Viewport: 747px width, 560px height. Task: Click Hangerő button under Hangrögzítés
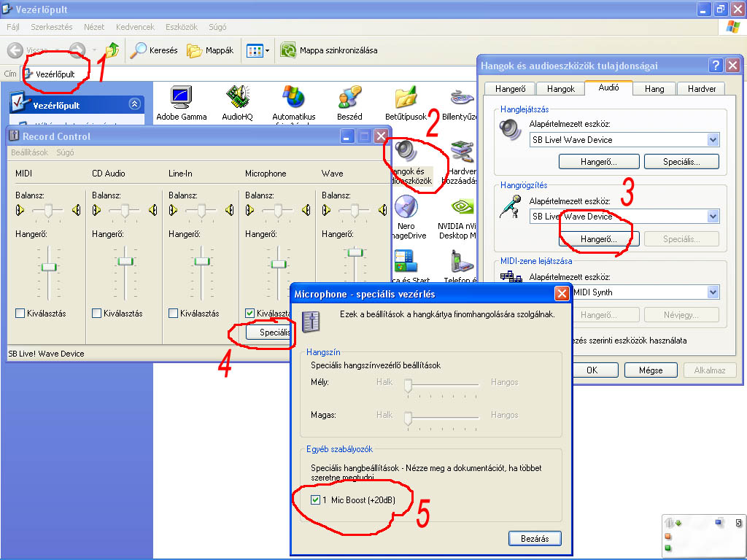tap(598, 238)
